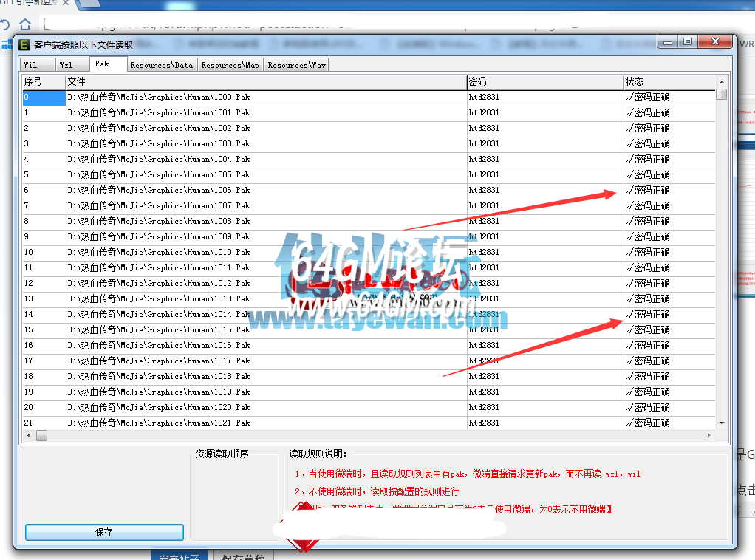
Task: Click the browser back/undo arrow icon
Action: coord(5,24)
